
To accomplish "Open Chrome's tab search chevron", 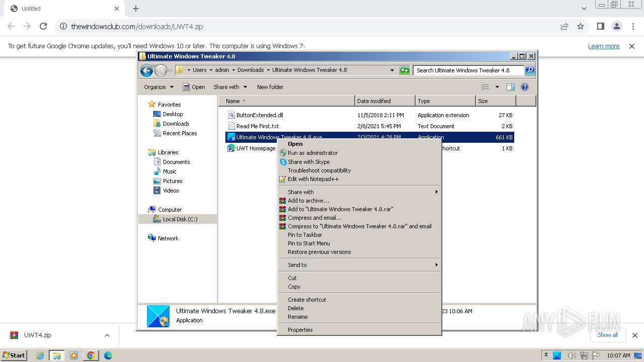I will (x=584, y=9).
